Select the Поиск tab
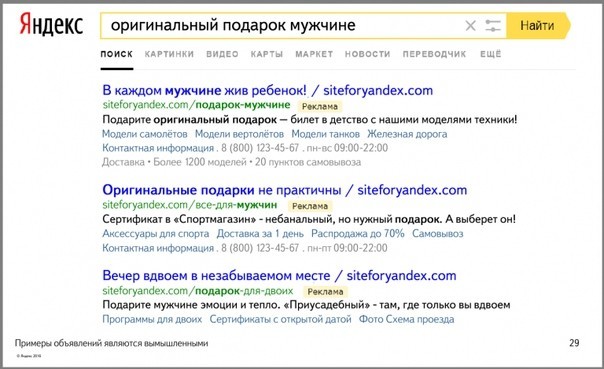This screenshot has height=369, width=604. 117,54
